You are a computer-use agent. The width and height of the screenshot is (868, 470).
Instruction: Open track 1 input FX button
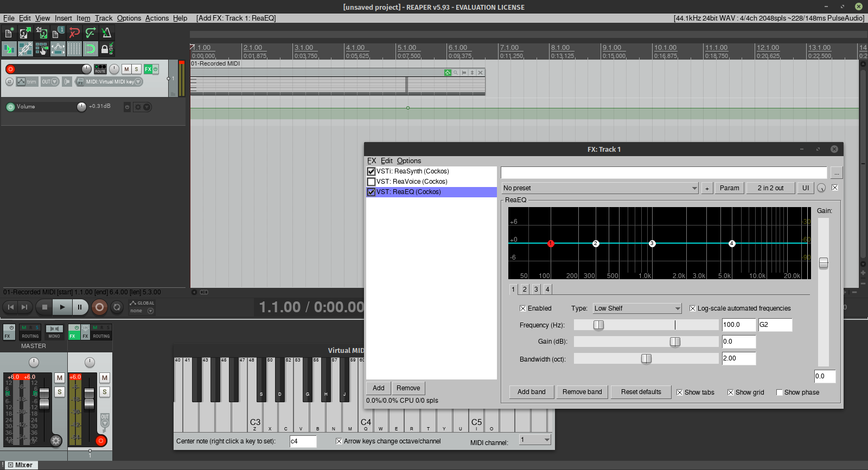tap(80, 82)
